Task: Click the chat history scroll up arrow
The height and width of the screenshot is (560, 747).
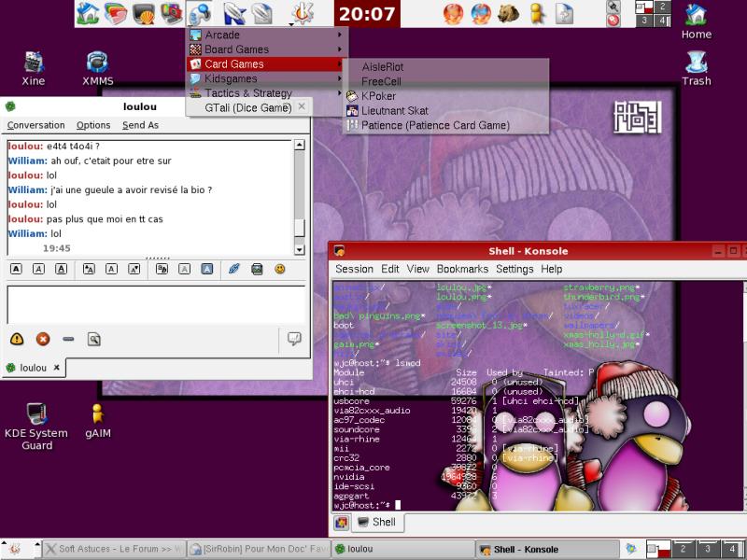Action: pyautogui.click(x=299, y=145)
